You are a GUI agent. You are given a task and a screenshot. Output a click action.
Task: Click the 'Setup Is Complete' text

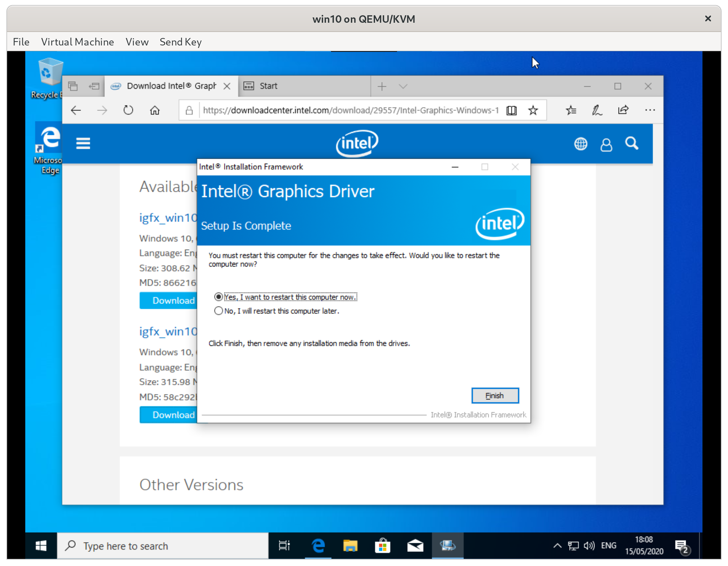(x=246, y=226)
